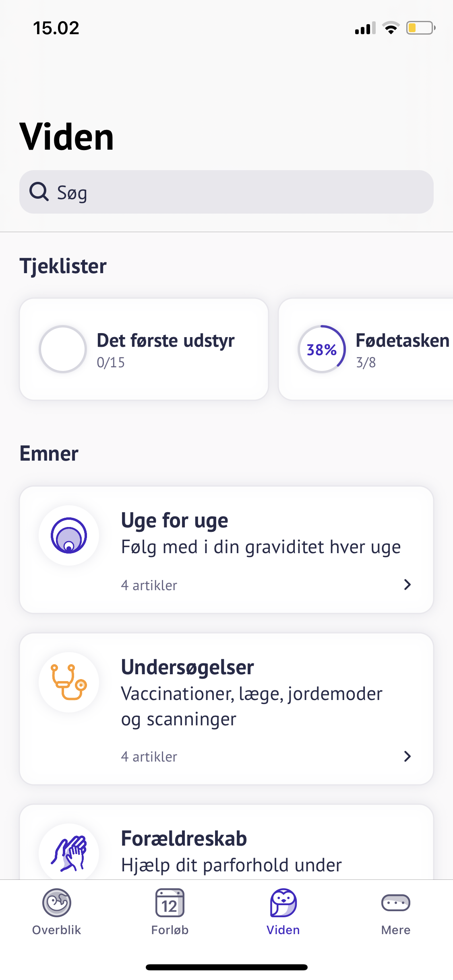453x980 pixels.
Task: Tap the Overblik baby icon
Action: point(57,902)
